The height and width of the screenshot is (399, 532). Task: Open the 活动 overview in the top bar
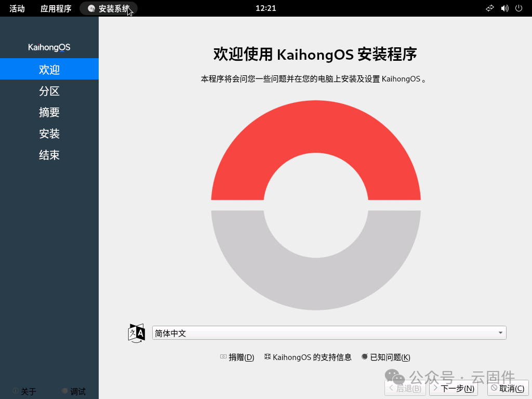17,8
